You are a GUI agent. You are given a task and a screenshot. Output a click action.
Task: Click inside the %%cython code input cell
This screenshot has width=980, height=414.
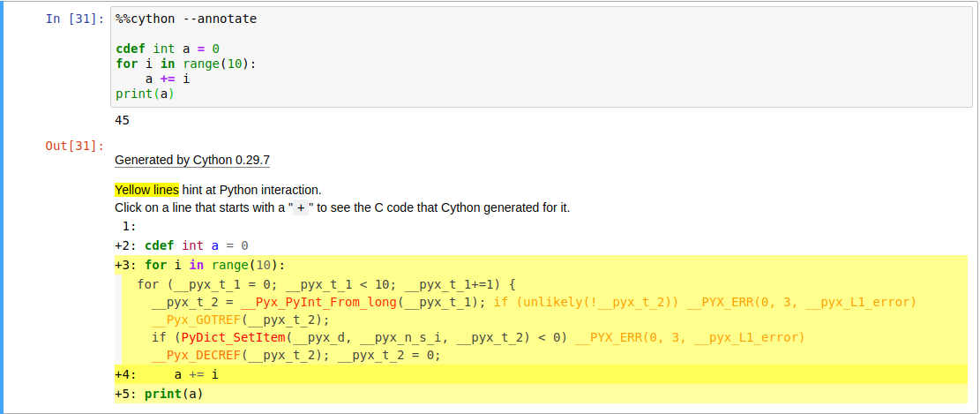tap(542, 56)
